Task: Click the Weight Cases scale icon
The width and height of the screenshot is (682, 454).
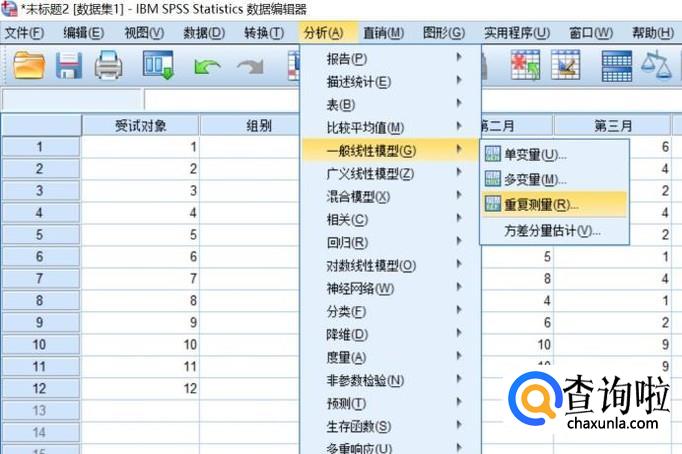Action: (656, 66)
